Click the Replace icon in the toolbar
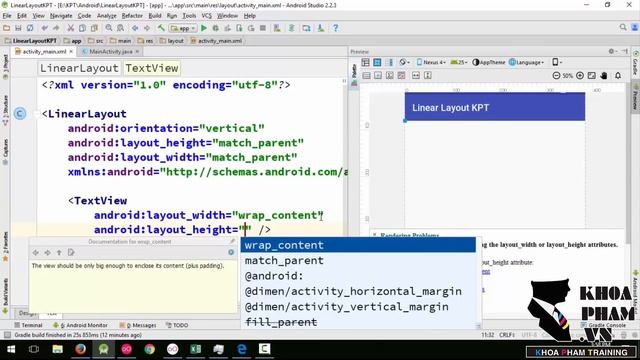Screen dimensions: 640x360 point(120,28)
